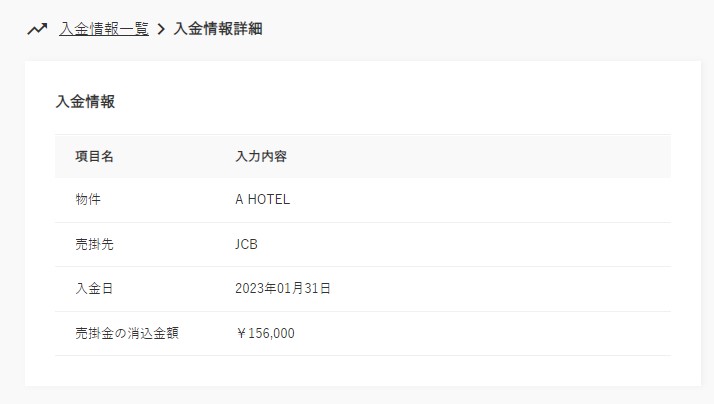Select the 入金日 row label
The image size is (714, 404).
[95, 289]
